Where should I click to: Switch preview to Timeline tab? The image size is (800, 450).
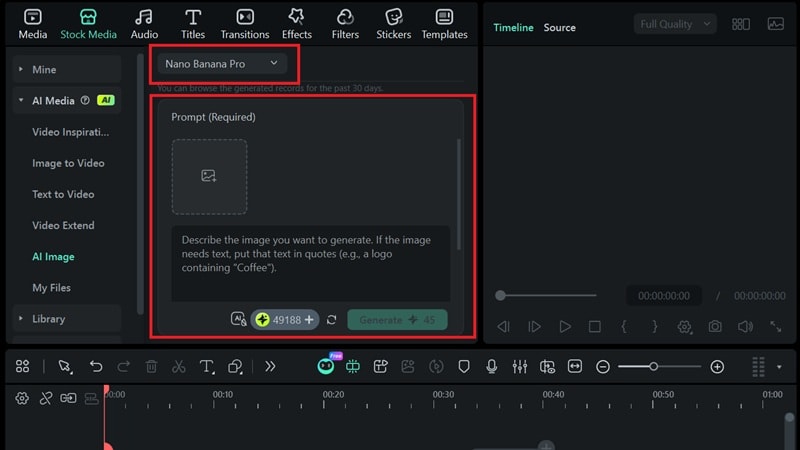pyautogui.click(x=513, y=28)
